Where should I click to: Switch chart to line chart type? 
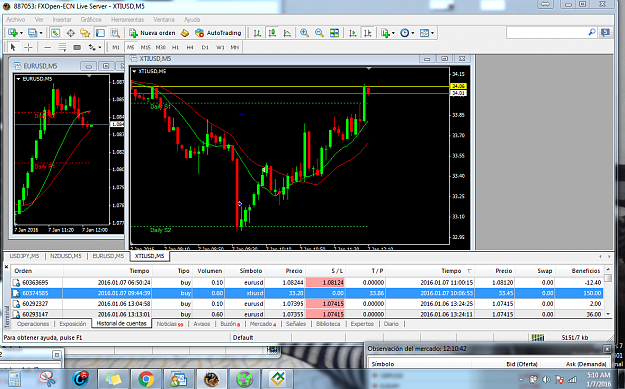(287, 33)
